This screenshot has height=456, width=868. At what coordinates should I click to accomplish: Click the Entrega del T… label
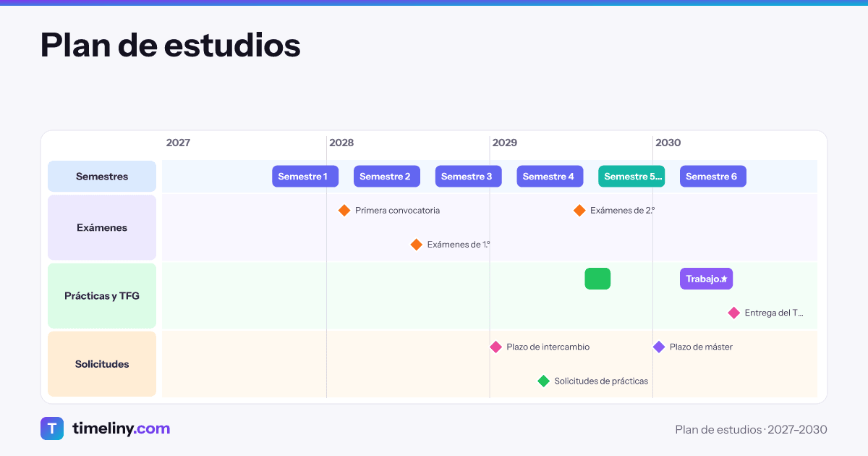(774, 313)
